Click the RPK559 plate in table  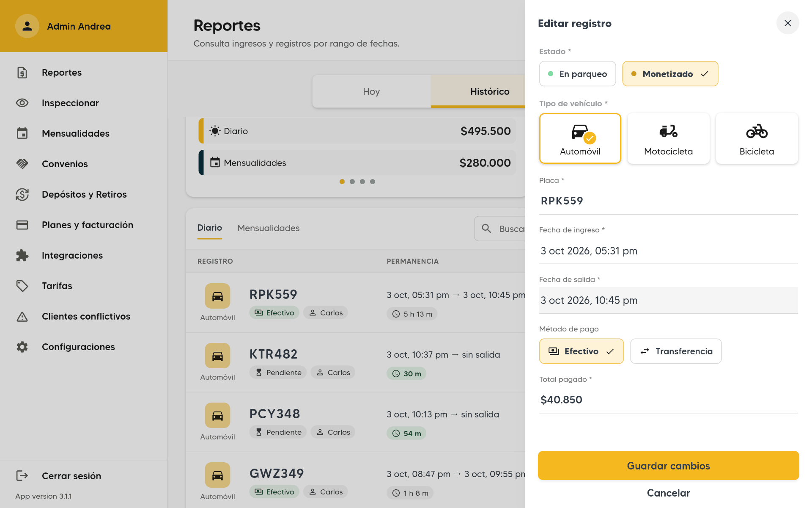(x=273, y=294)
